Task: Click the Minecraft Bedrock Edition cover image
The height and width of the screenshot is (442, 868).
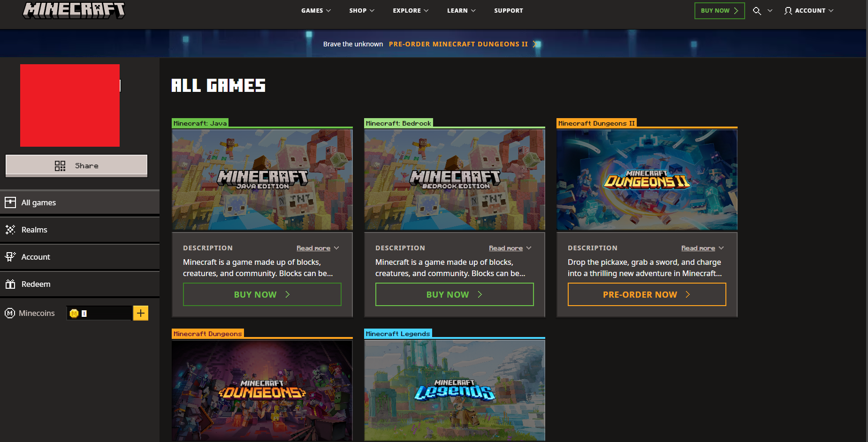Action: [455, 180]
